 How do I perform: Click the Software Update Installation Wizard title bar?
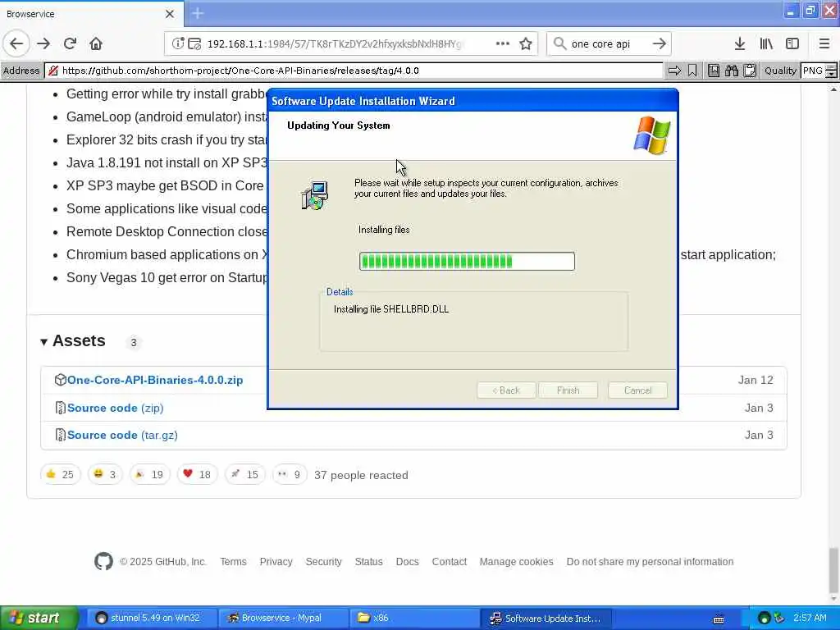coord(472,101)
